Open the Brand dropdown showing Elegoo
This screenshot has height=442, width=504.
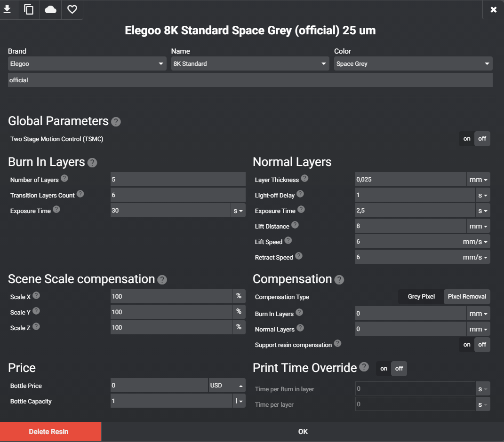(x=87, y=64)
